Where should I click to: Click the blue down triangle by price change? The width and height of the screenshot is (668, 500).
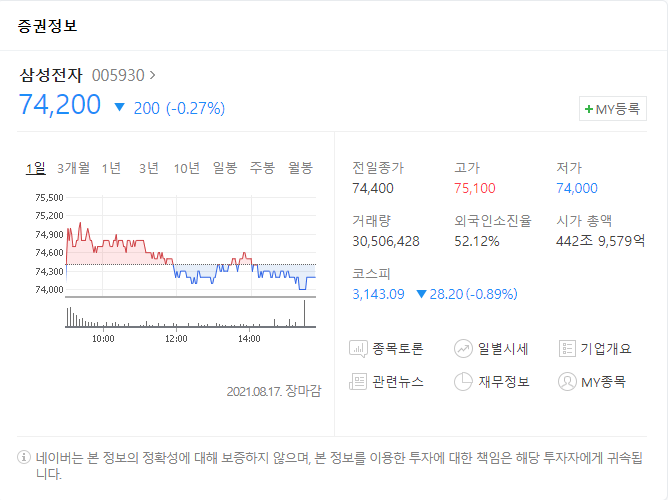click(120, 107)
